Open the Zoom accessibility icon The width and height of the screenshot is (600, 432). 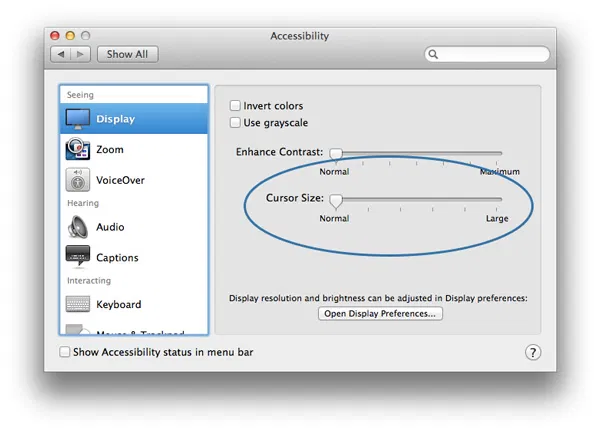[78, 149]
